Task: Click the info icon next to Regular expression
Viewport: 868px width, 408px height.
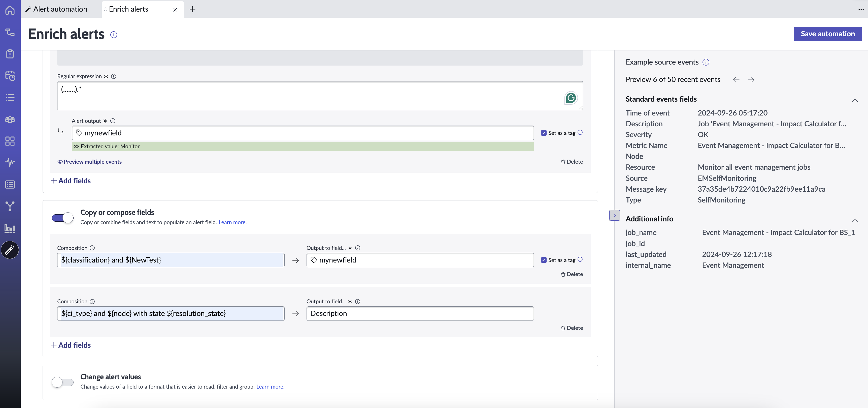Action: pos(114,76)
